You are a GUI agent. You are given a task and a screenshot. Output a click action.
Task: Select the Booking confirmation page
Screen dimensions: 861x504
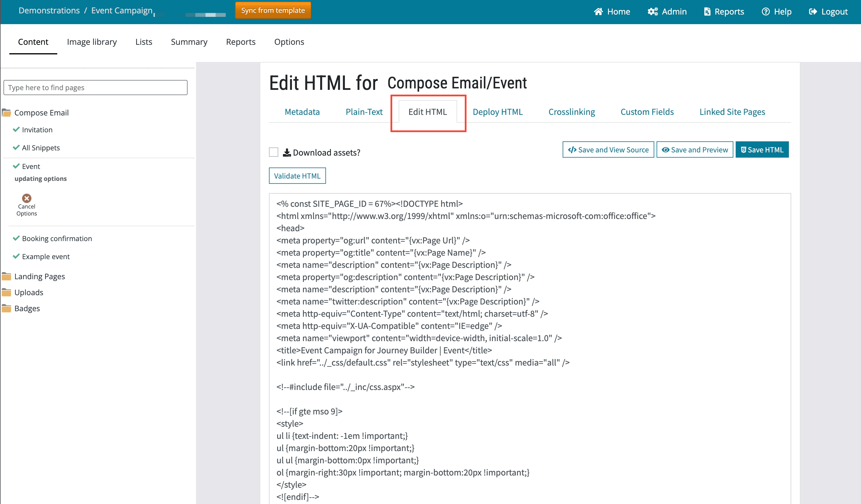tap(57, 238)
